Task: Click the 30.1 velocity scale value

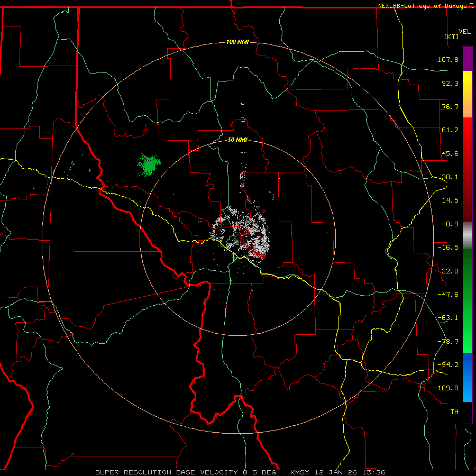Action: 450,177
